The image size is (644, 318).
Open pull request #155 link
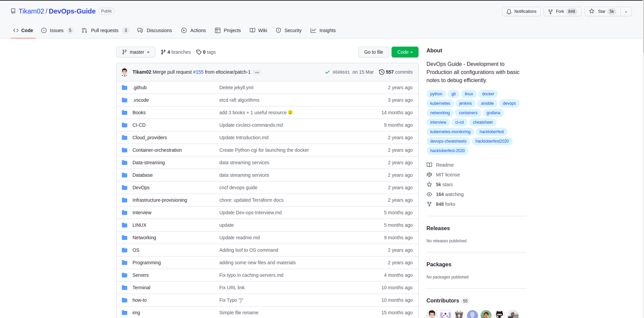(x=198, y=72)
